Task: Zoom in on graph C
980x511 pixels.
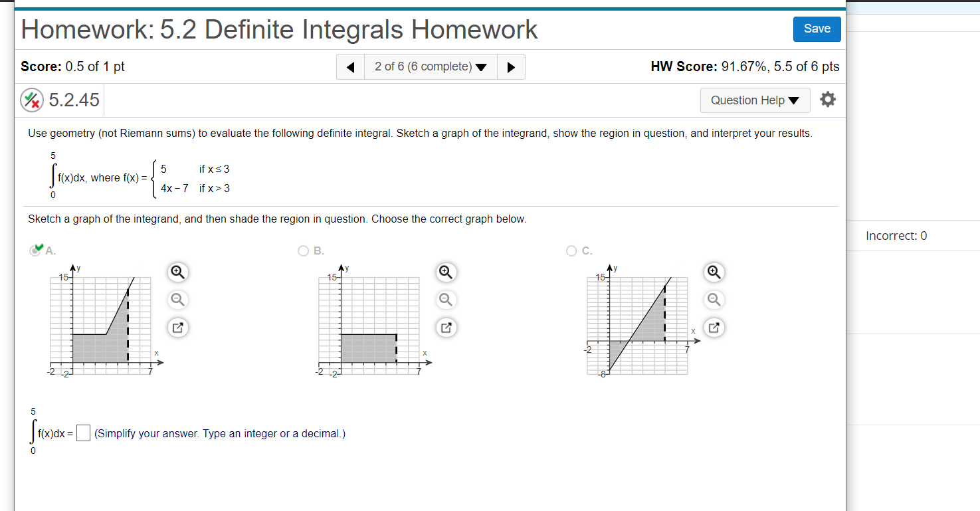Action: (714, 272)
